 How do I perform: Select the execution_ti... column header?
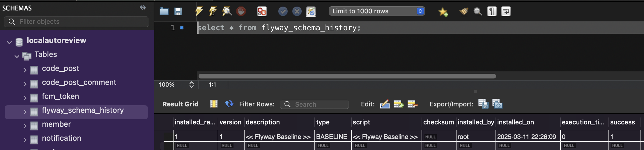(x=585, y=122)
